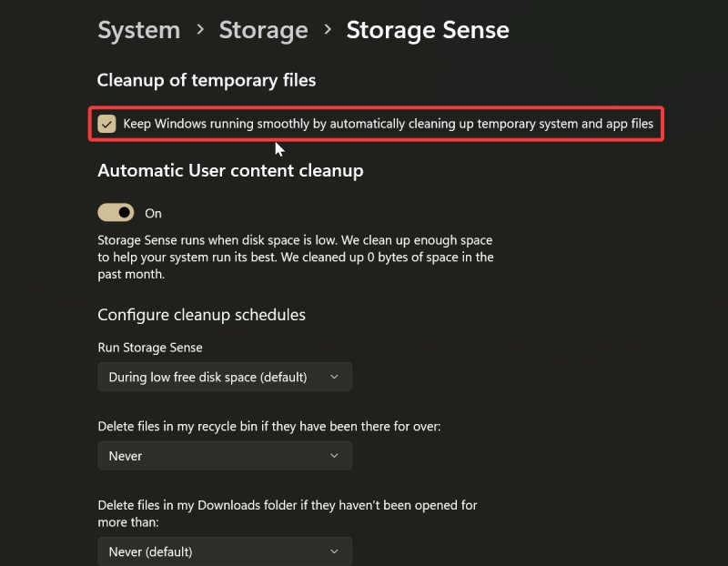Open the Run Storage Sense dropdown

click(x=224, y=377)
